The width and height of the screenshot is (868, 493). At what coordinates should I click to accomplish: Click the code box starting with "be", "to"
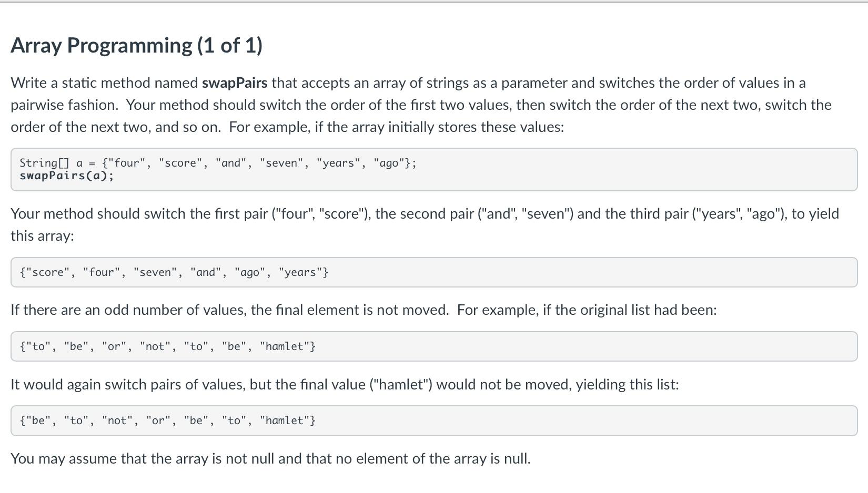[434, 420]
